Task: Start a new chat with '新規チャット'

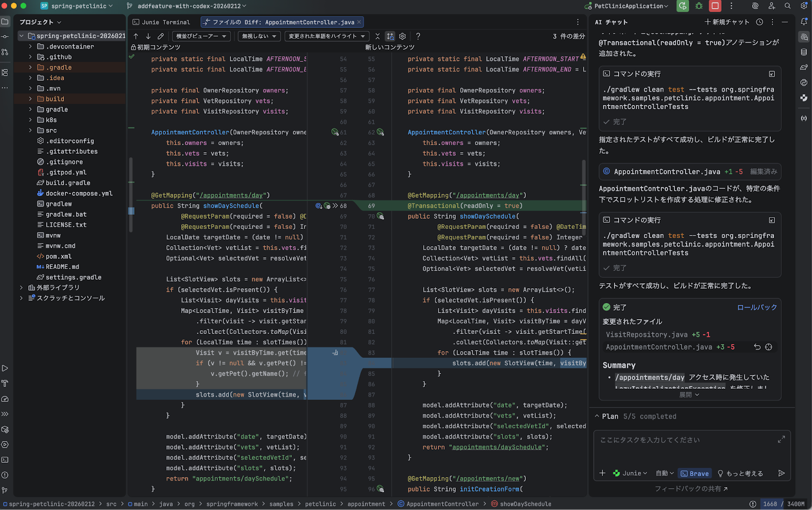Action: pyautogui.click(x=727, y=22)
